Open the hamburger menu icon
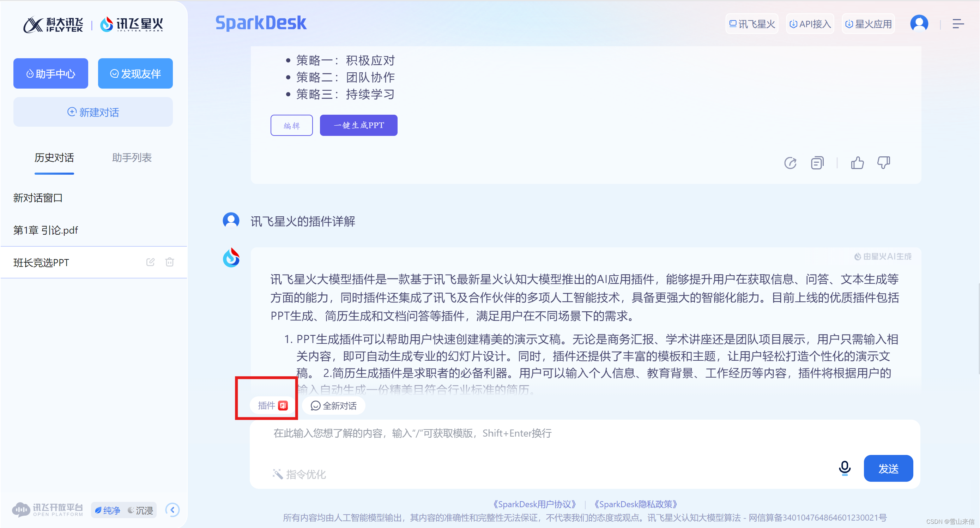Image resolution: width=980 pixels, height=528 pixels. [x=958, y=24]
